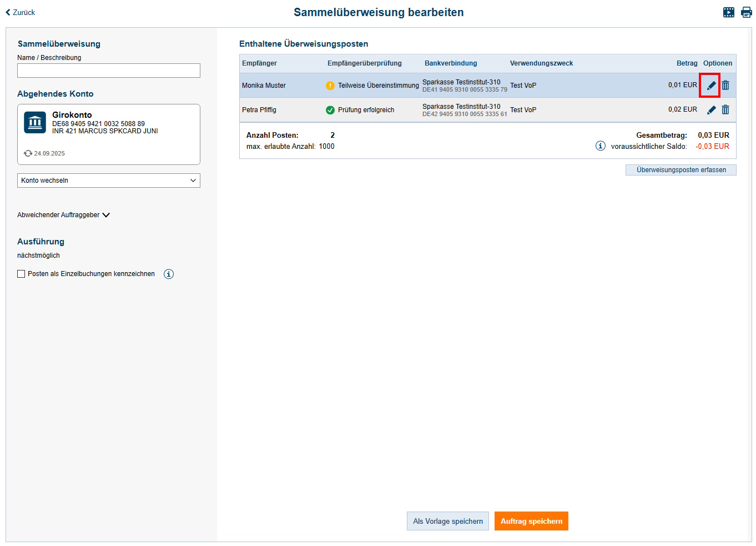Go back using the Zurück link
Image resolution: width=756 pixels, height=546 pixels.
(x=21, y=12)
